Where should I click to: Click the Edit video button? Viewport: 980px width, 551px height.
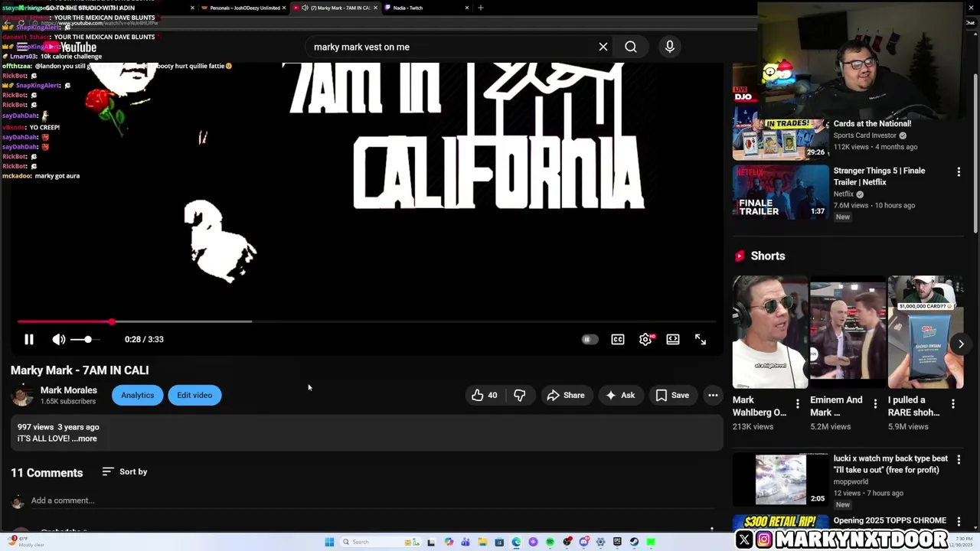coord(194,395)
